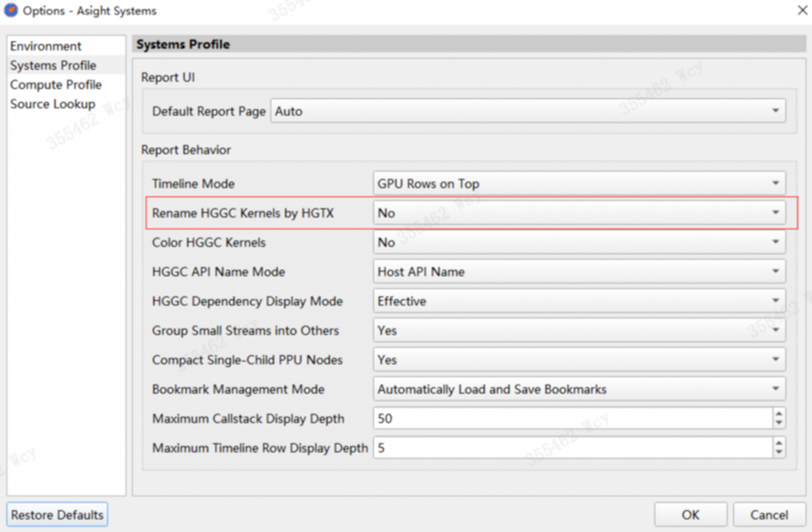Click the Maximum Callstack Display Depth field
The height and width of the screenshot is (532, 812).
point(573,418)
